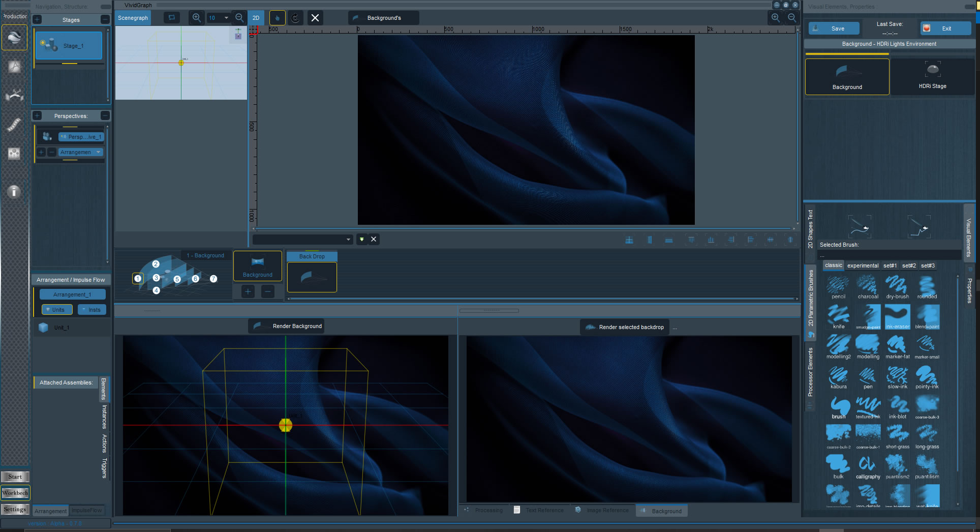Click the info icon in left sidebar
This screenshot has height=532, width=980.
[x=14, y=191]
